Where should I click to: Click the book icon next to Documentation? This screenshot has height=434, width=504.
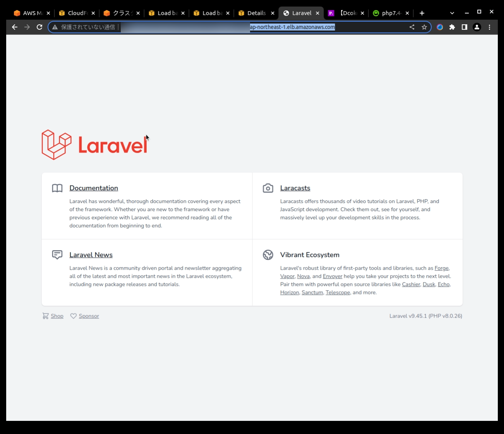tap(57, 188)
